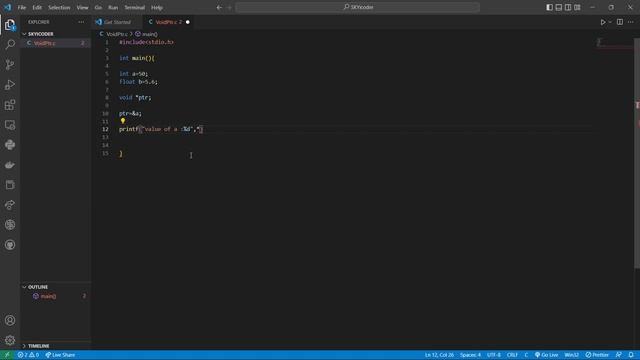This screenshot has width=640, height=360.
Task: Click the minimap in the editor
Action: [614, 42]
